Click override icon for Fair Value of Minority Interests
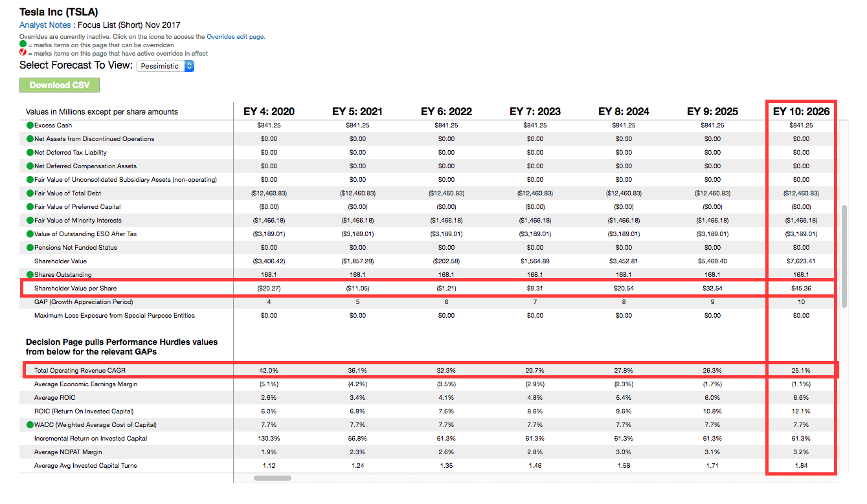Viewport: 867px width, 504px height. (30, 221)
